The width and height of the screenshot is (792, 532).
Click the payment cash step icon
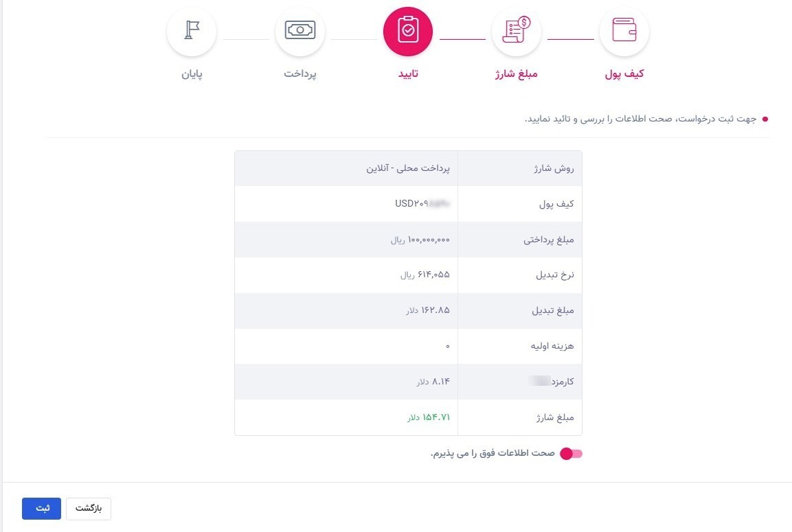tap(300, 32)
